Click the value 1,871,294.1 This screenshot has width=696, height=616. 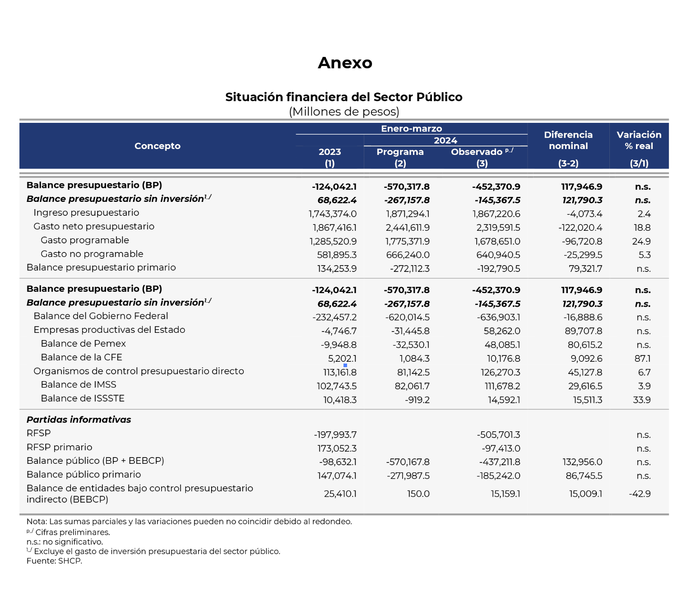pyautogui.click(x=408, y=214)
